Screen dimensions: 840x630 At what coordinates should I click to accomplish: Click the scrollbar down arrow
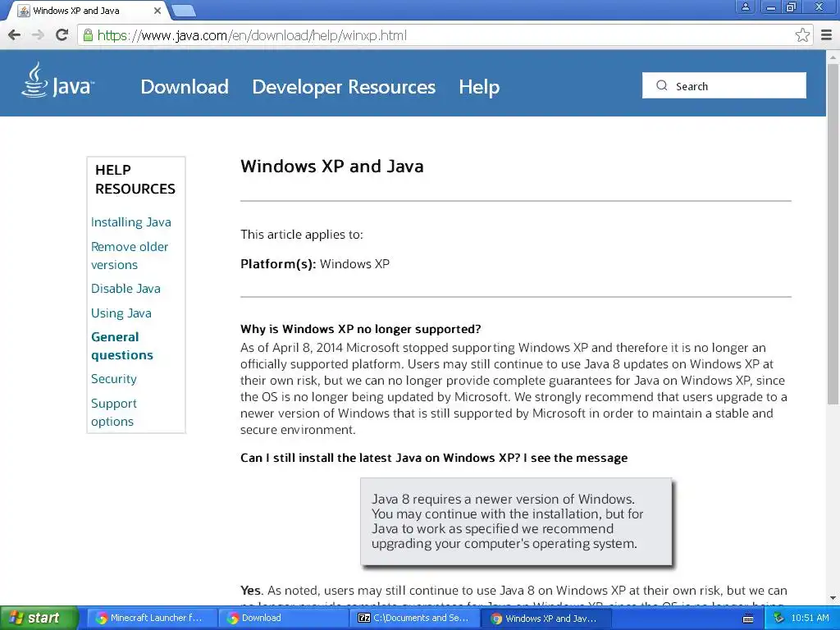click(833, 598)
